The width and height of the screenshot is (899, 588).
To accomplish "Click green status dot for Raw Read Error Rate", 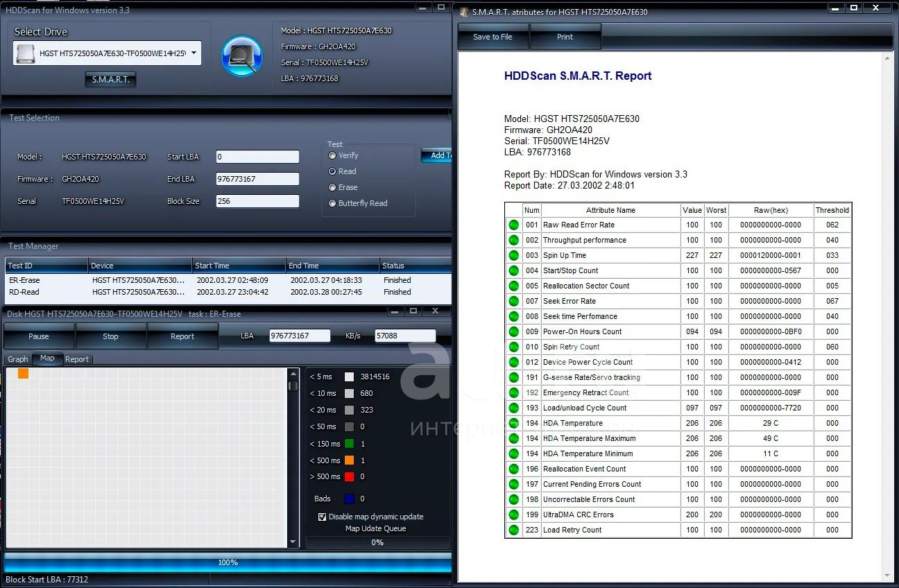I will (513, 225).
